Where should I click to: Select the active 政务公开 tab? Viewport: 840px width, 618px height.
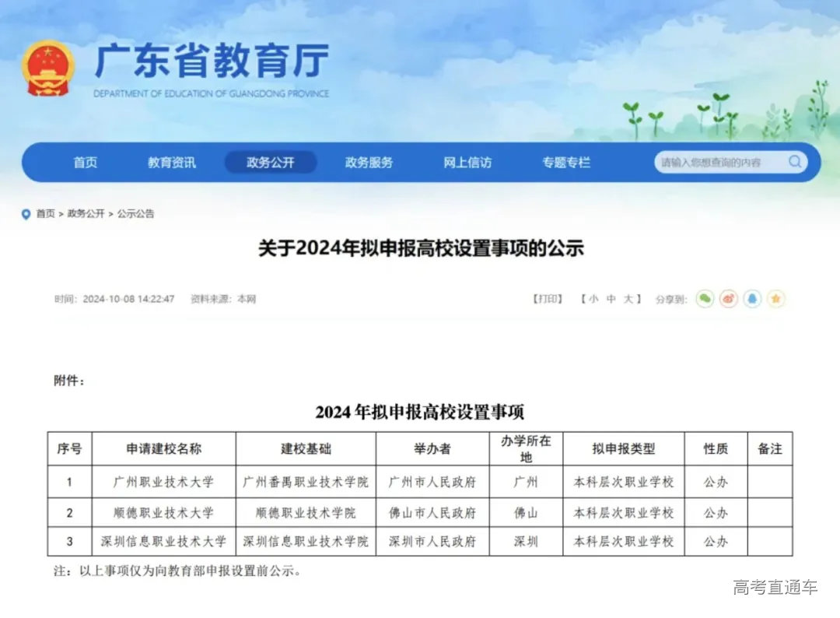coord(271,162)
